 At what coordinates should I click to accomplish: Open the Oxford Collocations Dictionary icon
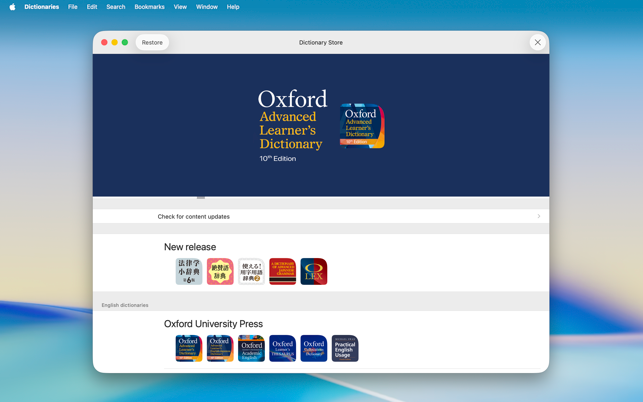[x=314, y=348]
